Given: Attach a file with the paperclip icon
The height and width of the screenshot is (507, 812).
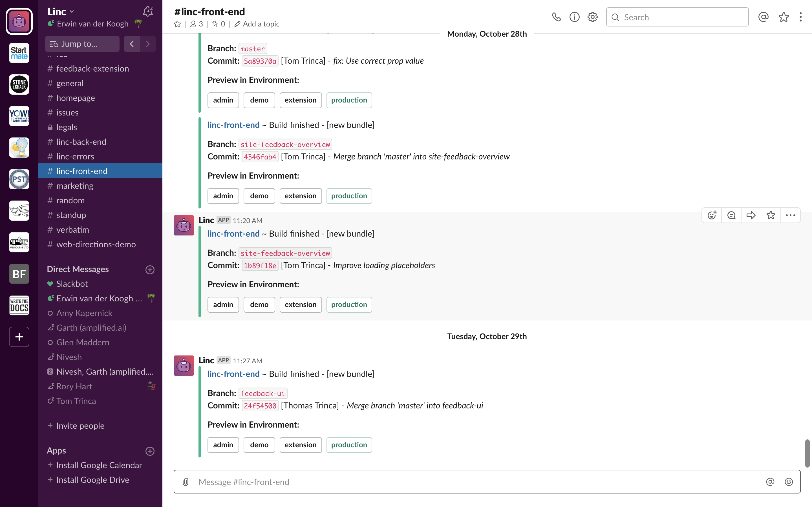Looking at the screenshot, I should point(186,482).
